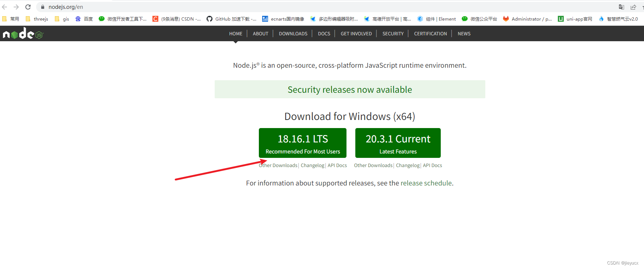Screen dimensions: 644x269
Task: Open the SECURITY nav item
Action: [x=393, y=33]
